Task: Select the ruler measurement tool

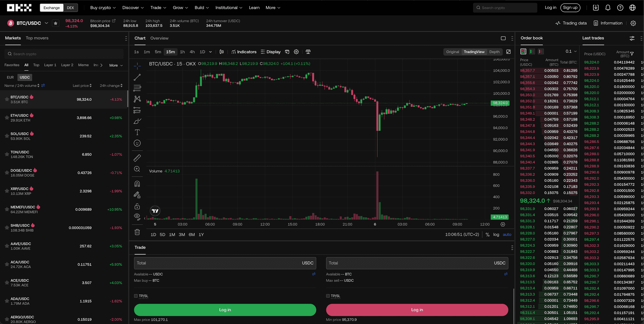Action: pos(137,158)
